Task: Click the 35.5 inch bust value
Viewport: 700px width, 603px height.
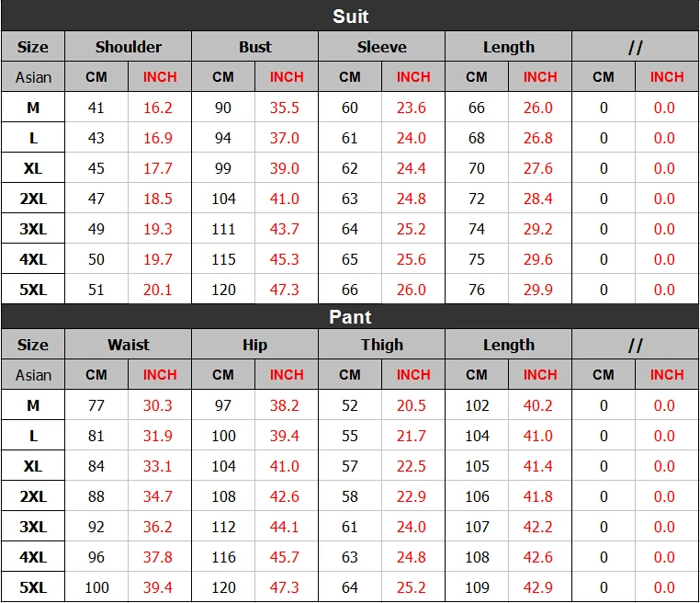Action: (285, 108)
